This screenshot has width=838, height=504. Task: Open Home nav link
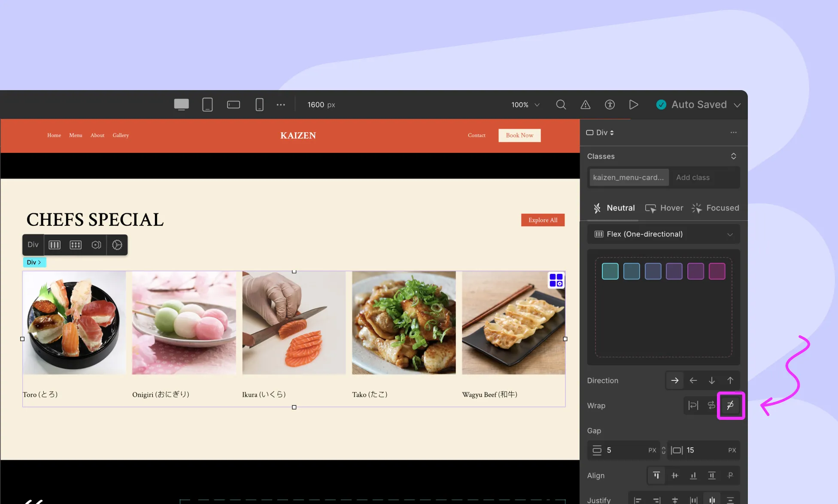pos(54,135)
